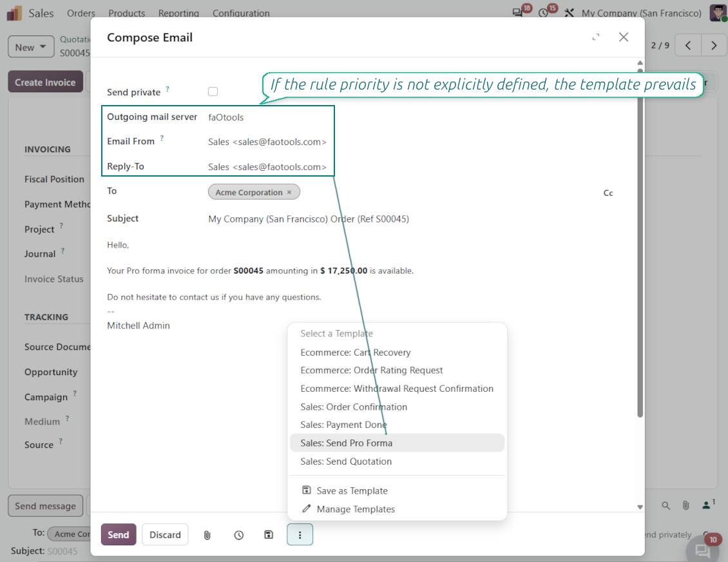
Task: Open the Configuration menu
Action: pos(241,13)
